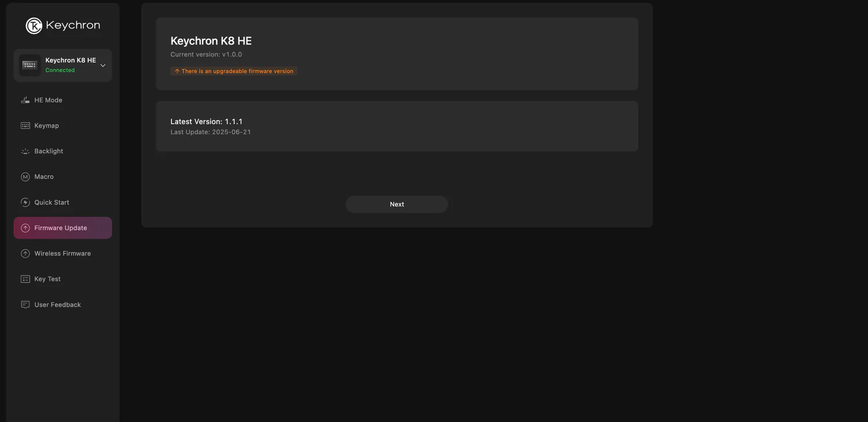The width and height of the screenshot is (868, 422).
Task: Go to the Wireless Firmware section
Action: click(62, 254)
